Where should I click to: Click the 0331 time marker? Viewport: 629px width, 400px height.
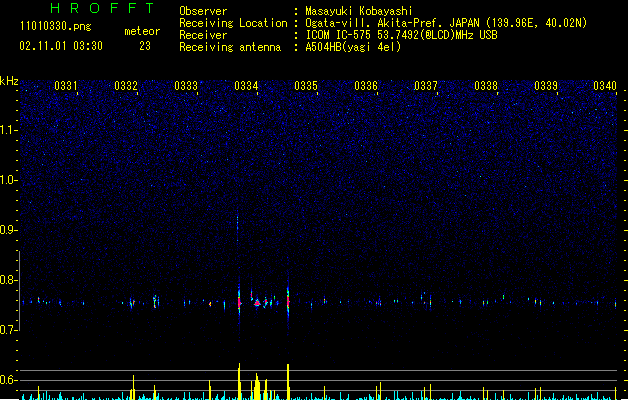pyautogui.click(x=65, y=86)
